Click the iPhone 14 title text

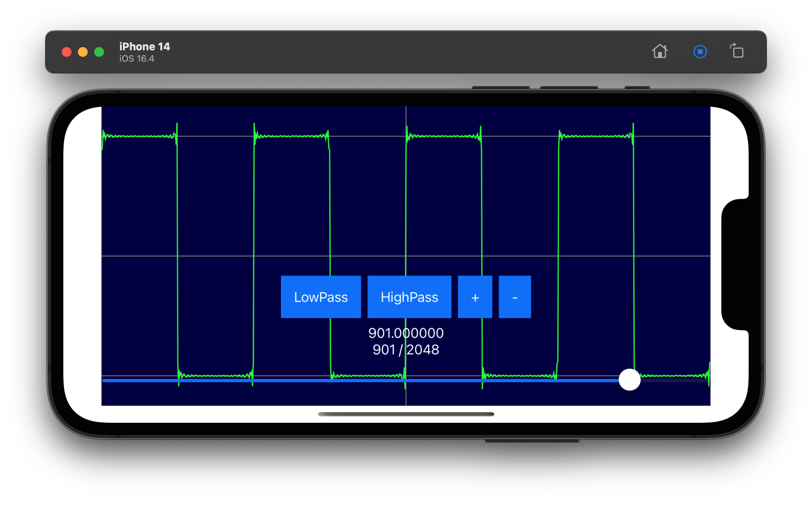coord(145,46)
